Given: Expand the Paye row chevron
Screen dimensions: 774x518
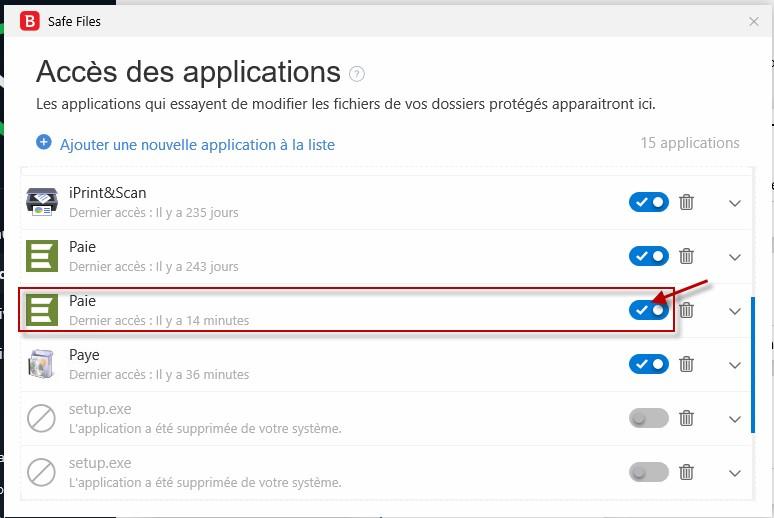Looking at the screenshot, I should 735,365.
